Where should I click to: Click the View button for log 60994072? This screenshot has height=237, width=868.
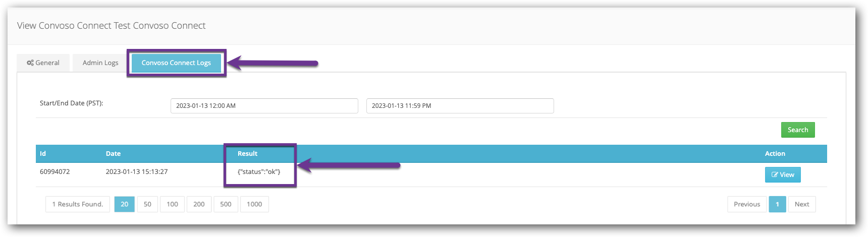[783, 175]
